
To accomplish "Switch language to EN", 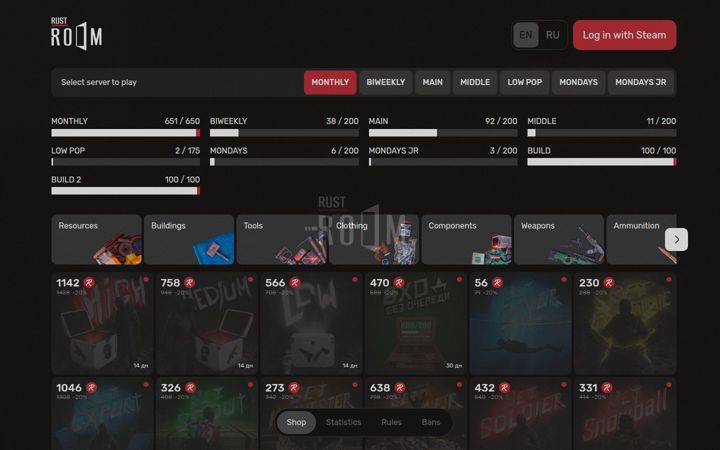I will 526,35.
